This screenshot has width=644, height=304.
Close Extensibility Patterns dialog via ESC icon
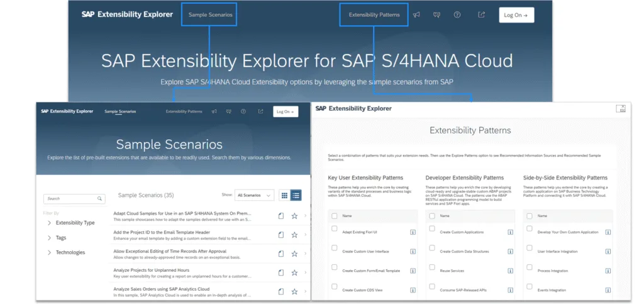point(621,108)
